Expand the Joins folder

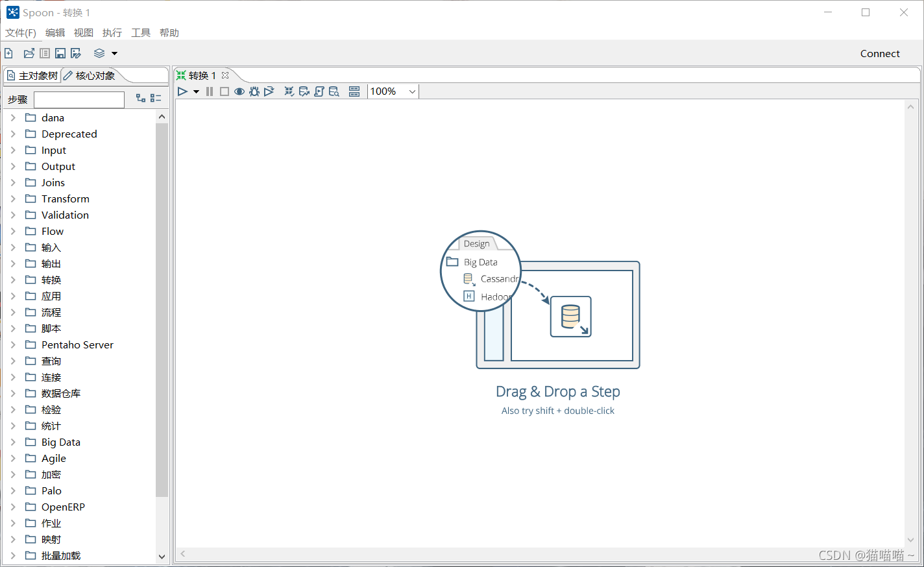(13, 182)
